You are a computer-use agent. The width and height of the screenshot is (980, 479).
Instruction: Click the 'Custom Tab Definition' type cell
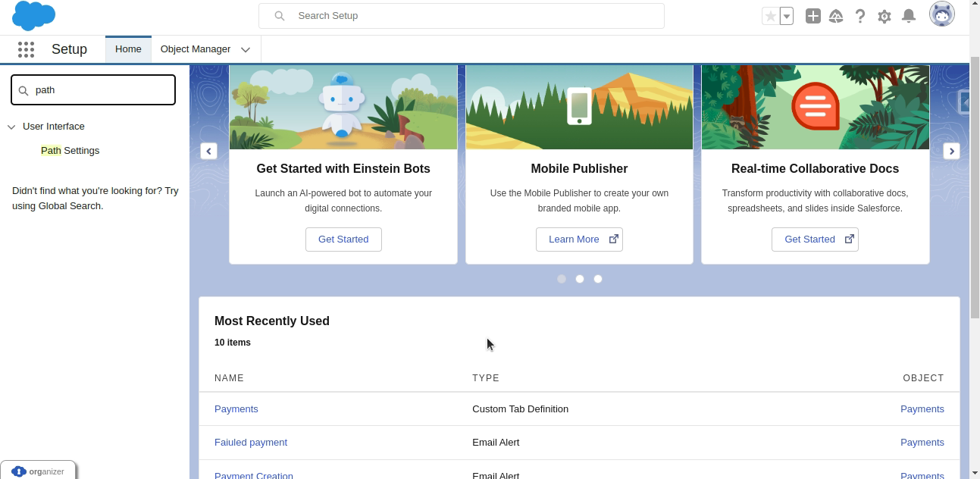520,409
